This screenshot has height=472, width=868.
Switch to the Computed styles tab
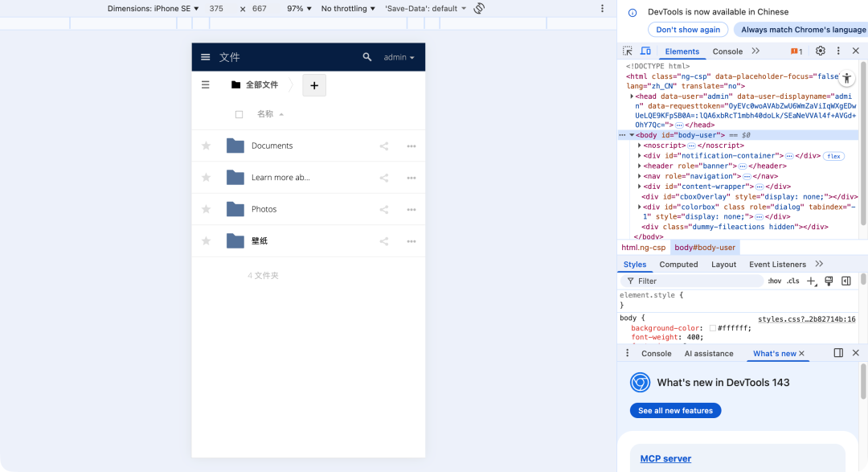coord(678,265)
